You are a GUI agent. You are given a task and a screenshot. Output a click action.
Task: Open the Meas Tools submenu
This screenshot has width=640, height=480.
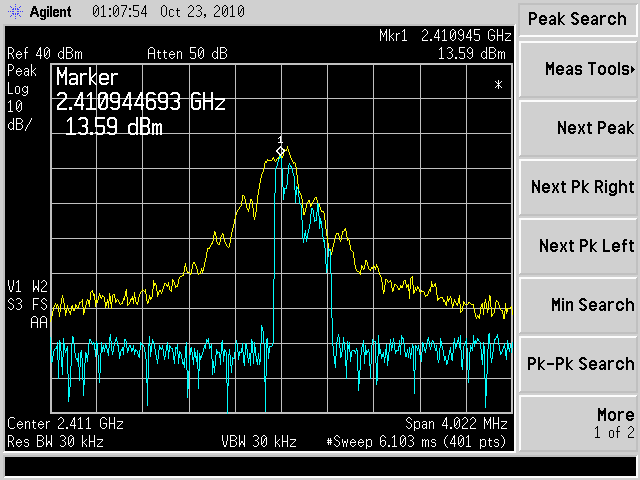pyautogui.click(x=578, y=69)
